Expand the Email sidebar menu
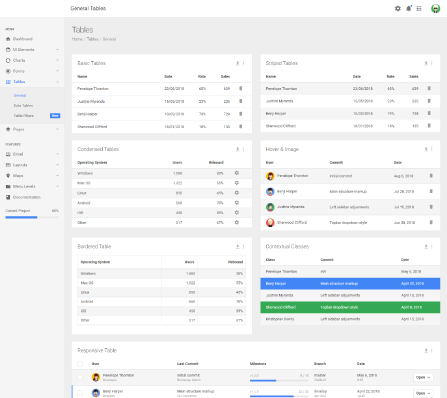This screenshot has height=398, width=447. pos(32,154)
